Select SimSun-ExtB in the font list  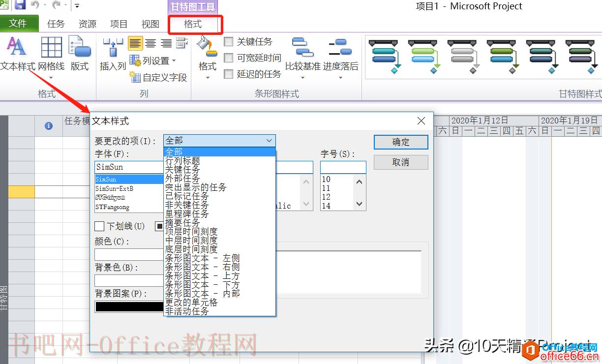click(129, 188)
